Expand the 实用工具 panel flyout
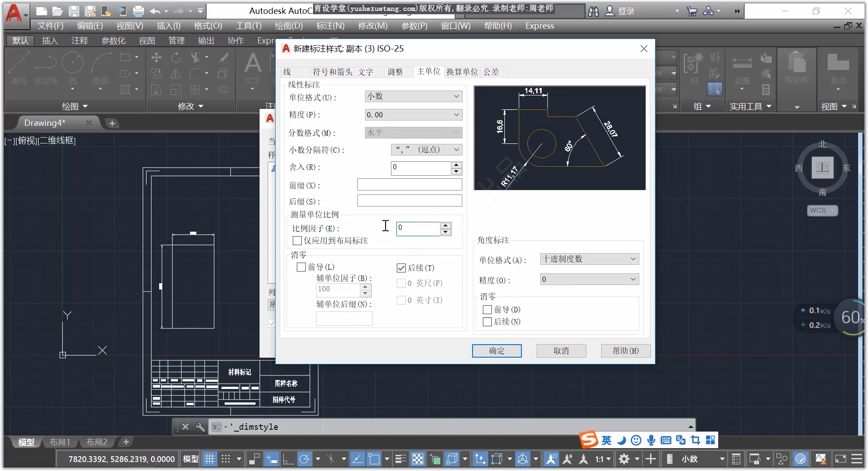The height and width of the screenshot is (471, 868). [x=750, y=106]
